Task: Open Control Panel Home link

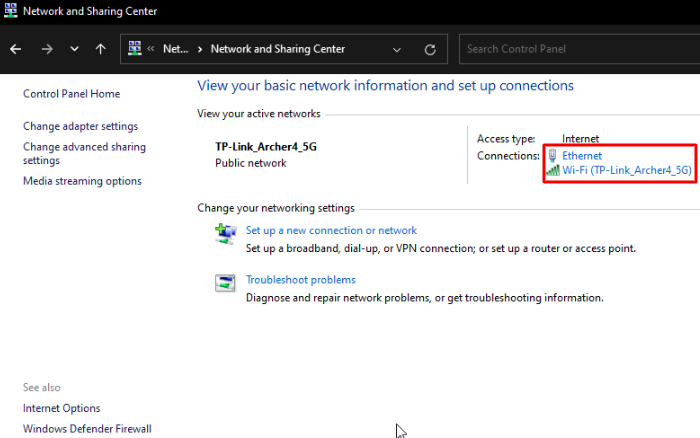Action: click(x=71, y=94)
